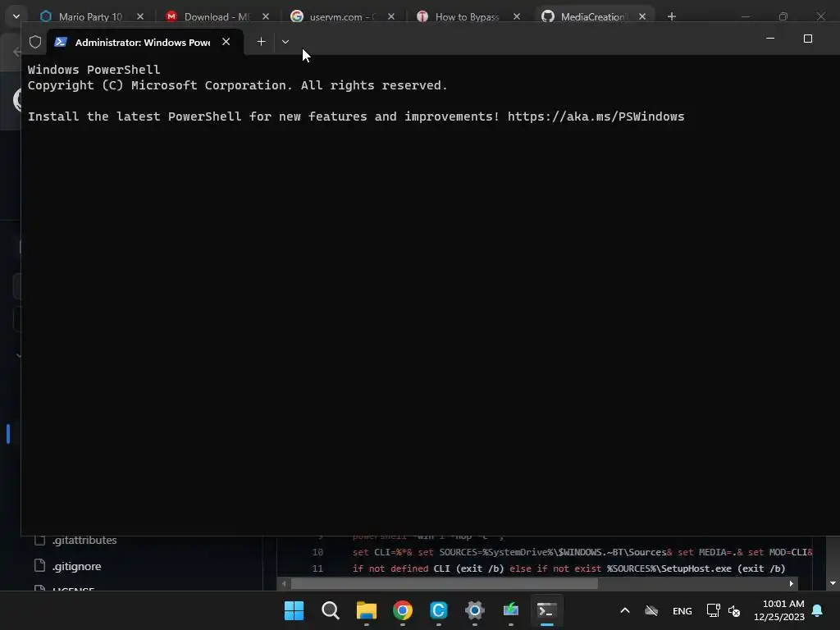Open the green arrow app in the taskbar
840x630 pixels.
(x=511, y=610)
